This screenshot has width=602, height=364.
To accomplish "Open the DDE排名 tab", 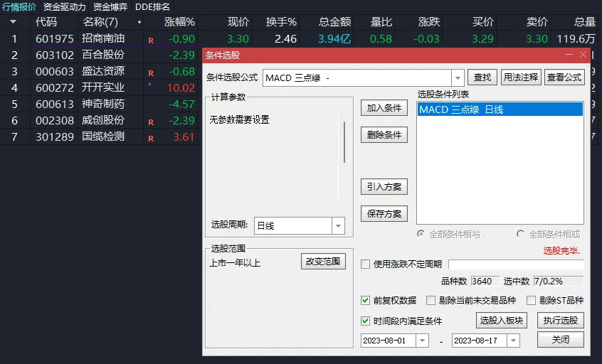I will (152, 6).
